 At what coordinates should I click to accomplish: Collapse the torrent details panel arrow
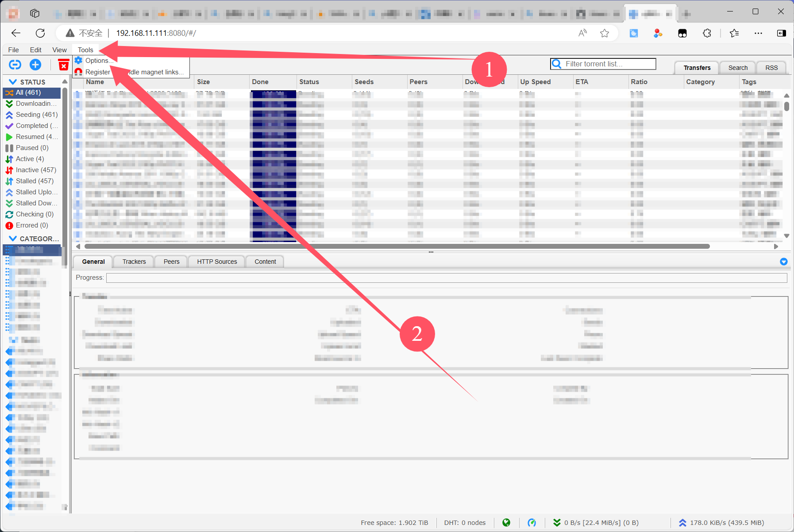(783, 262)
